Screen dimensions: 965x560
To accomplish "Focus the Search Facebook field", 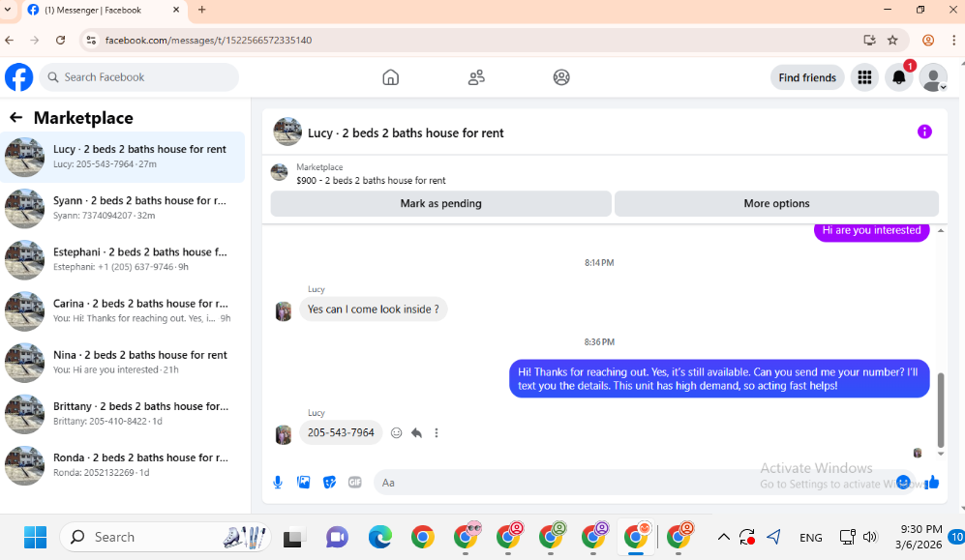I will (139, 77).
